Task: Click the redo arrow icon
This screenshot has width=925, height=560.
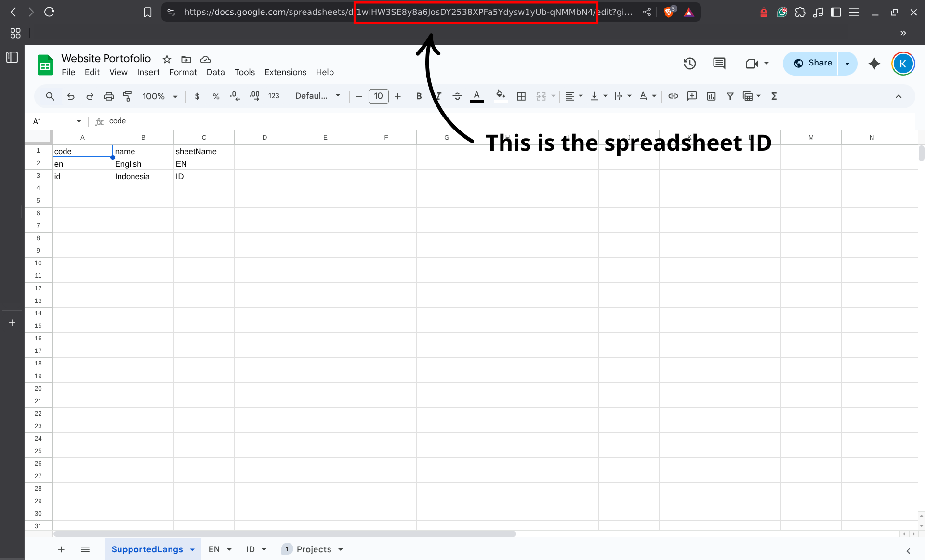Action: 90,96
